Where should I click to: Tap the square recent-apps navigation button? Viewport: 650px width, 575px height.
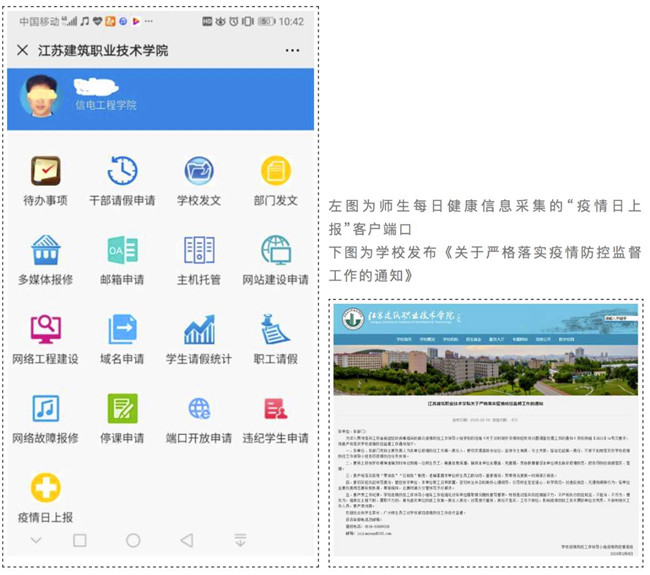click(x=80, y=540)
